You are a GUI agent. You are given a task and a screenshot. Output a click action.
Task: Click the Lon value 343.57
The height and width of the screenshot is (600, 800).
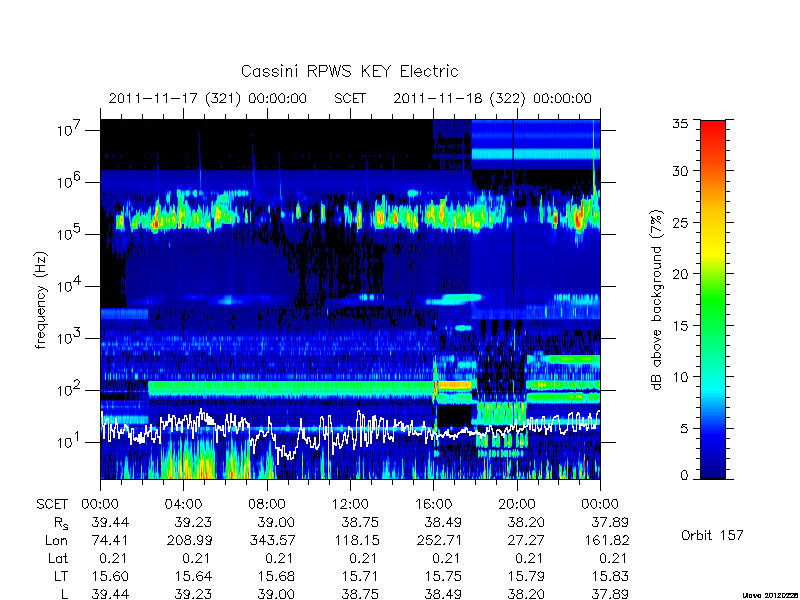click(x=272, y=540)
